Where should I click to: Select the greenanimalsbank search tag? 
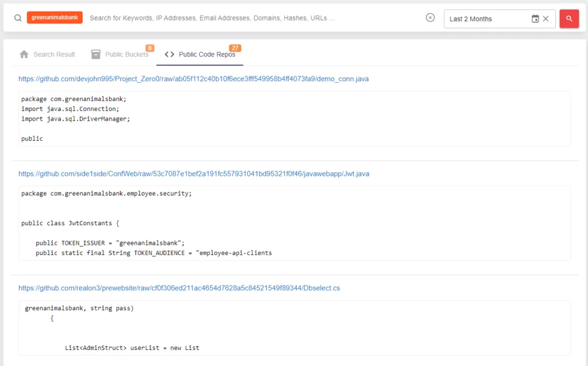tap(55, 18)
